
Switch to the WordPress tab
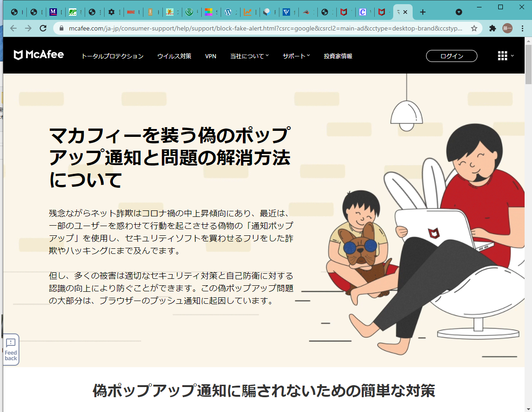pos(228,12)
